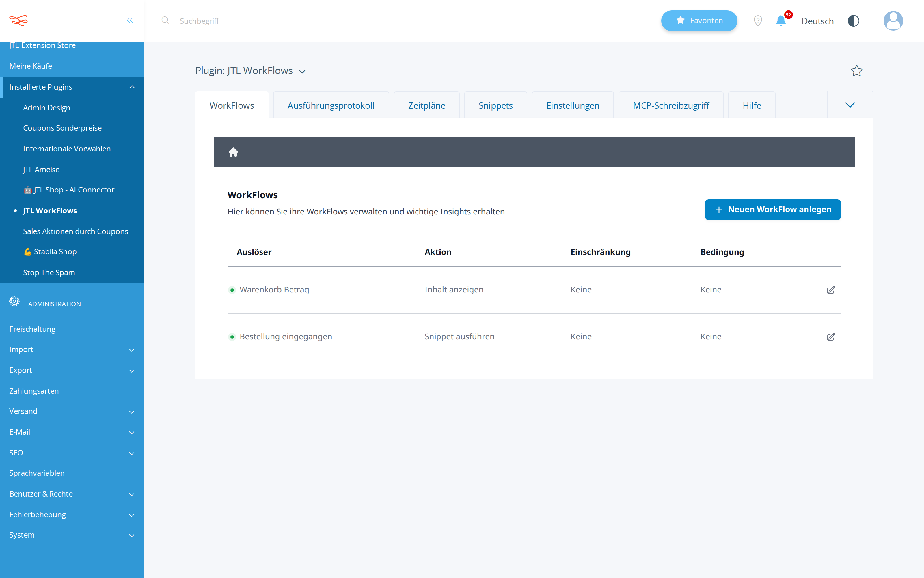Toggle dark mode contrast icon
The image size is (924, 578).
coord(853,21)
